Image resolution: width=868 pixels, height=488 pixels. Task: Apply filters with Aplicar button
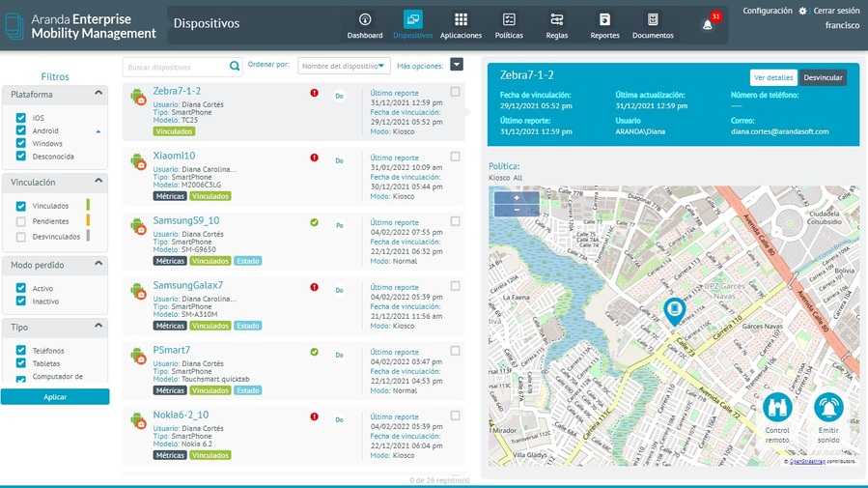pos(55,396)
